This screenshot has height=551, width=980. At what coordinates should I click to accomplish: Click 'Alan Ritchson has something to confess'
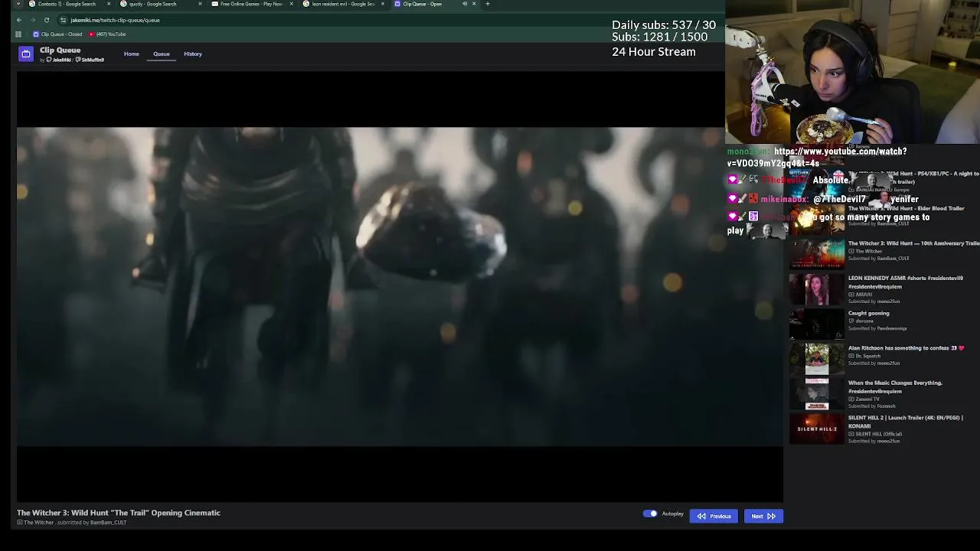[x=906, y=348]
